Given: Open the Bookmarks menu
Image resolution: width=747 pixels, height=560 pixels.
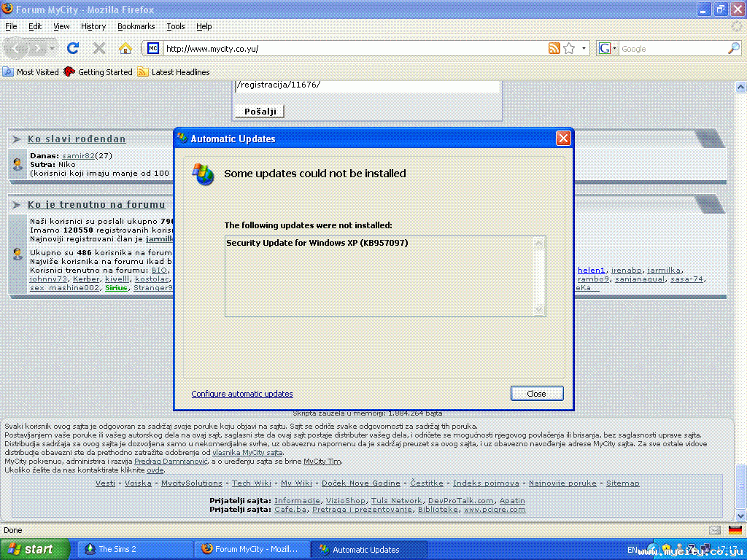Looking at the screenshot, I should (x=136, y=27).
